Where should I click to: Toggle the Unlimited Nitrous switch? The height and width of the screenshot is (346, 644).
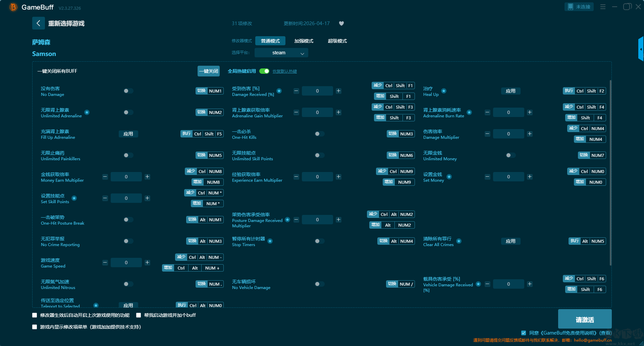point(128,284)
